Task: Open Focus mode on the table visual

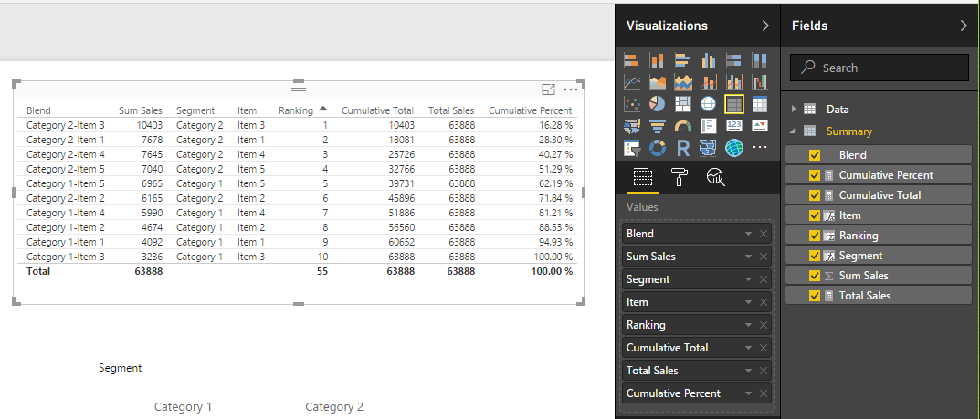Action: [x=548, y=90]
